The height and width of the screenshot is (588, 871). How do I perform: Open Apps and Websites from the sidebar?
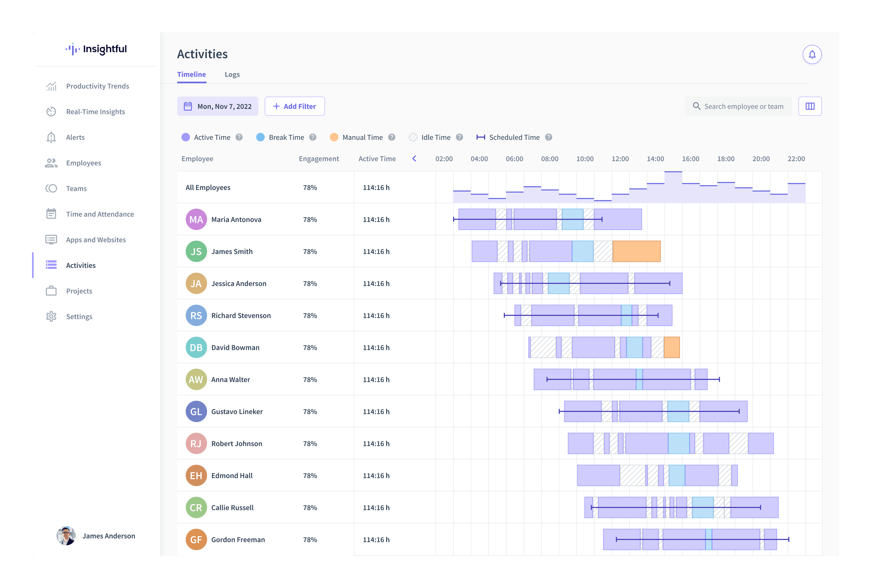[96, 240]
